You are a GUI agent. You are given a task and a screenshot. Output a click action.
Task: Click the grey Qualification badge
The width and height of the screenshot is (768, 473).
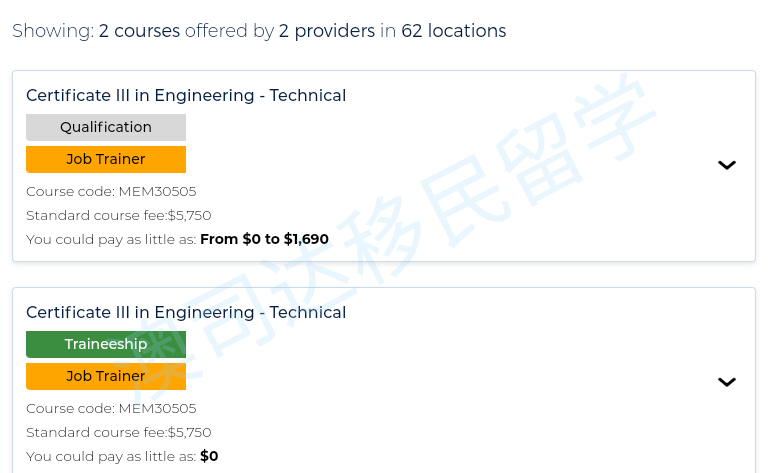106,127
